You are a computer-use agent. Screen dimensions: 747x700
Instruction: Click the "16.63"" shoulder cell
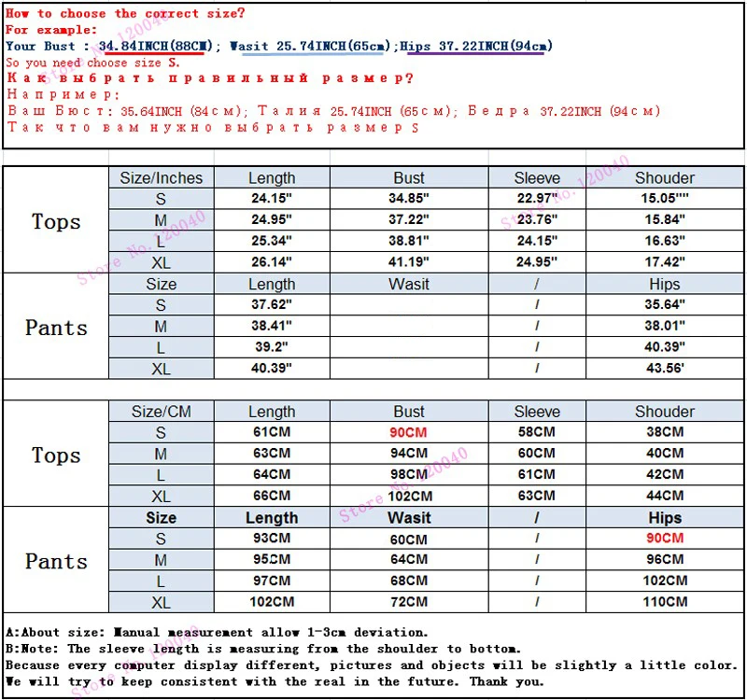pyautogui.click(x=665, y=241)
